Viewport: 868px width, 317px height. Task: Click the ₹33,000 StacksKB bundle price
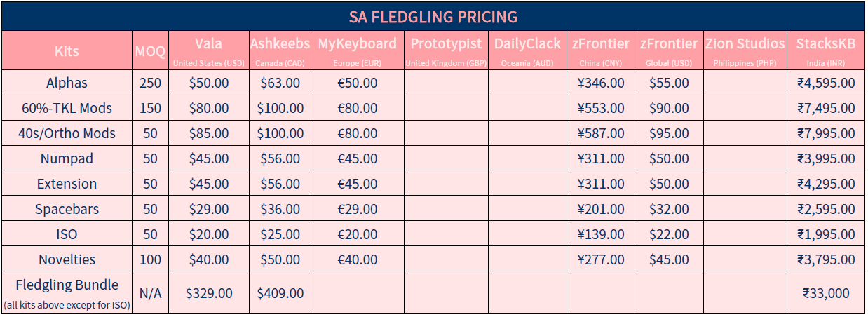coord(825,293)
